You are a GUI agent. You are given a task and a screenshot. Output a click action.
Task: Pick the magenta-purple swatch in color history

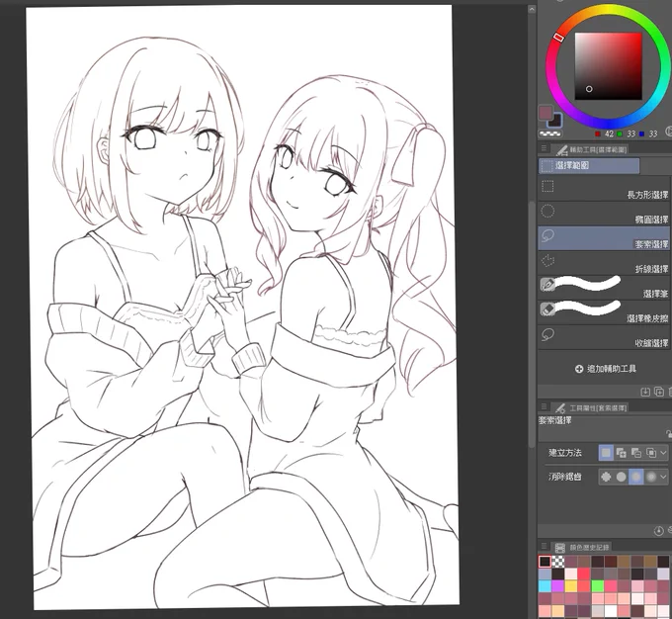[x=558, y=586]
